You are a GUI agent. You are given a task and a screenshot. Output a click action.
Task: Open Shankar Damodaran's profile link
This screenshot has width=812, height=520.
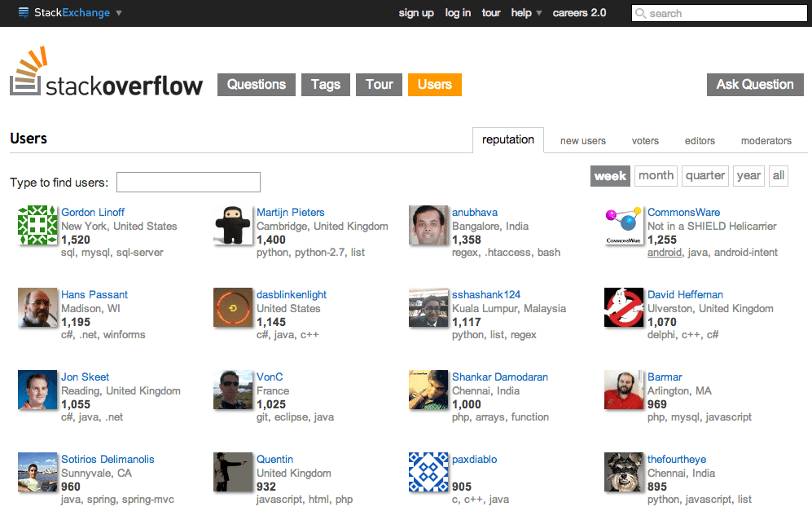(x=500, y=377)
